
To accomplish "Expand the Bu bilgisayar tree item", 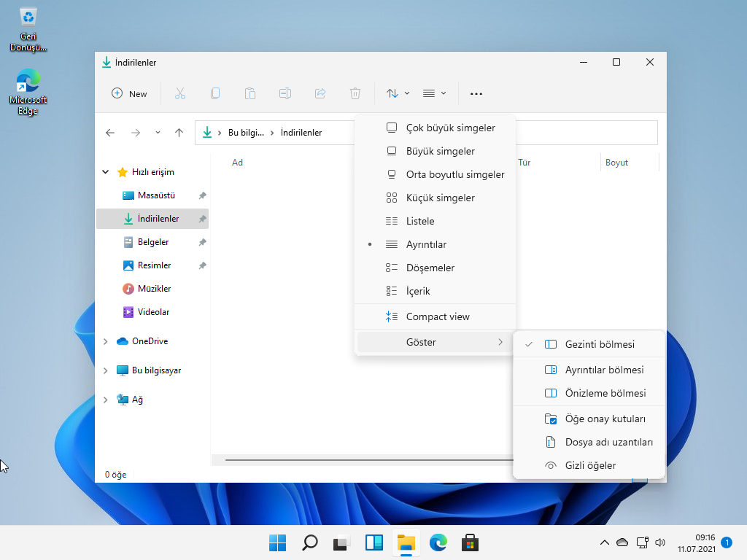I will point(106,370).
